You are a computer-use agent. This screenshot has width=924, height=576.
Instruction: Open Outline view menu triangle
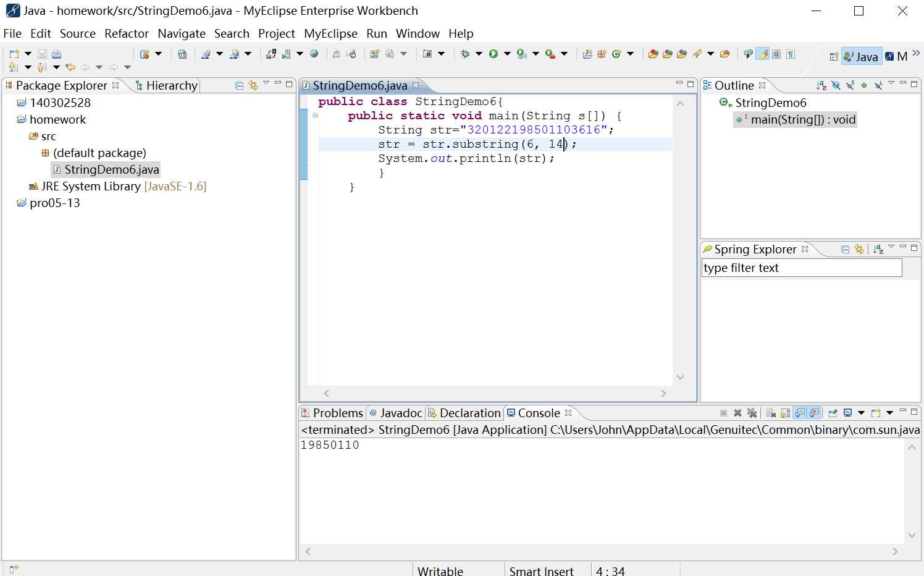click(891, 83)
